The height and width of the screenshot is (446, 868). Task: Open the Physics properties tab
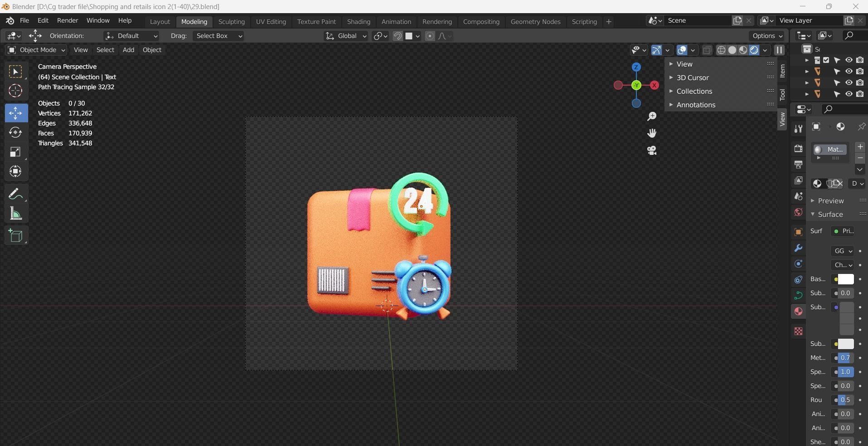coord(798,280)
